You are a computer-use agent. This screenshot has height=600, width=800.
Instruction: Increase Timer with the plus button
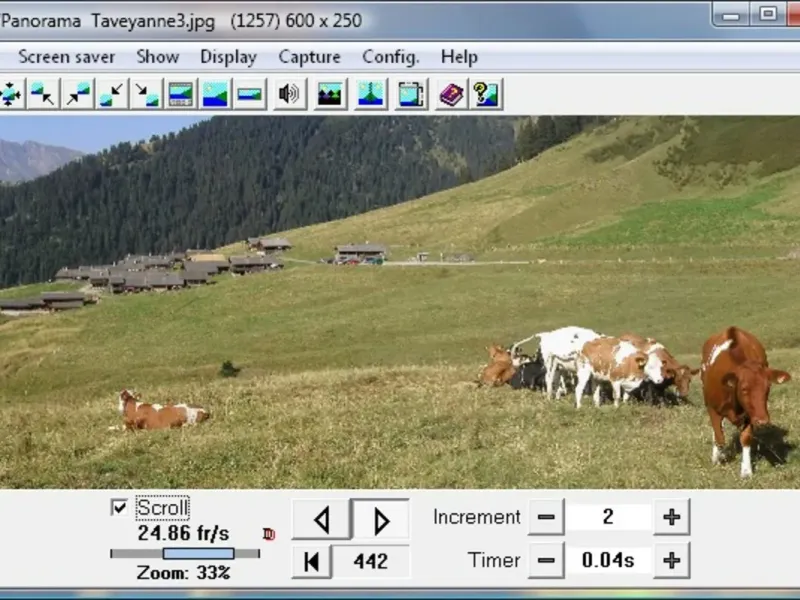click(x=671, y=561)
